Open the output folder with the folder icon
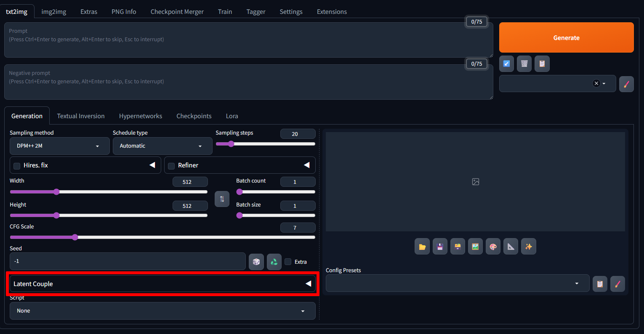Screen dimensions: 644x334 click(x=422, y=247)
